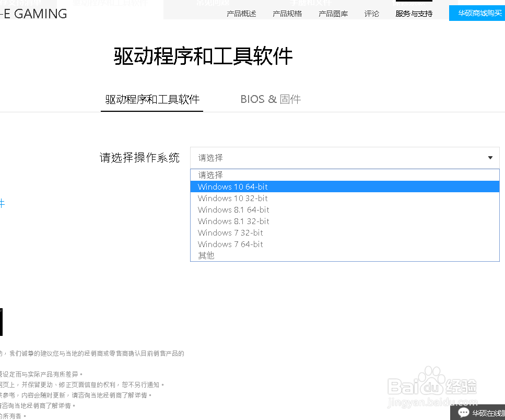505x420 pixels.
Task: Select Windows 10 64-bit option
Action: pos(345,186)
